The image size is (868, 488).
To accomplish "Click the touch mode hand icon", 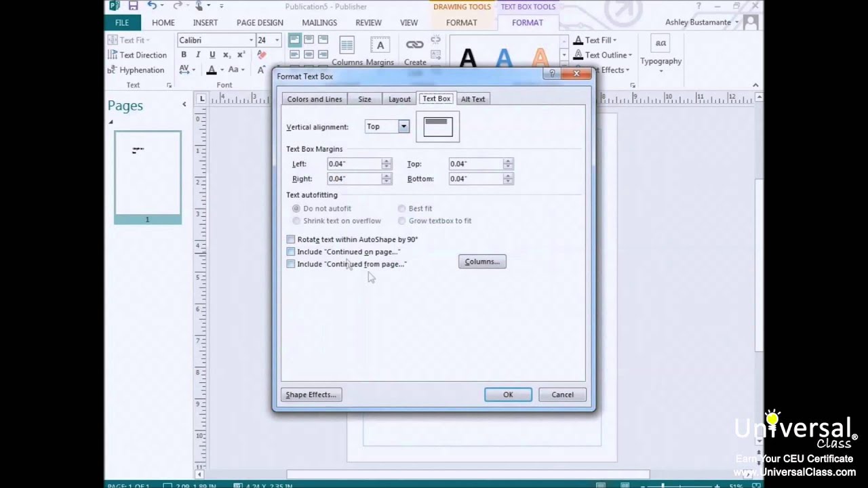I will click(199, 6).
